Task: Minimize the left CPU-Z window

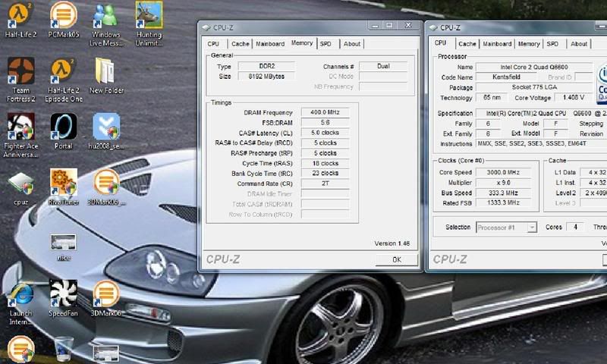Action: coord(375,26)
